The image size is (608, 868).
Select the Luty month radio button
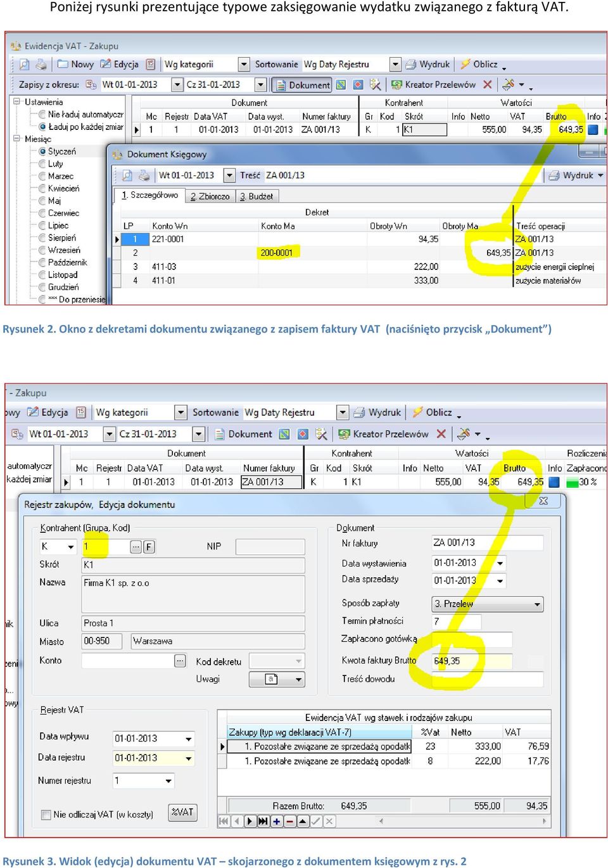click(x=42, y=163)
